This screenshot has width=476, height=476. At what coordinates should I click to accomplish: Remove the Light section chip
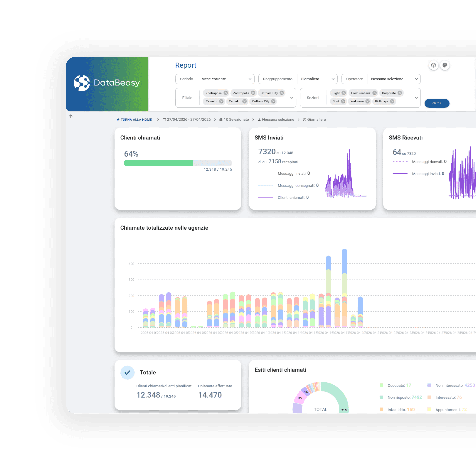point(344,93)
